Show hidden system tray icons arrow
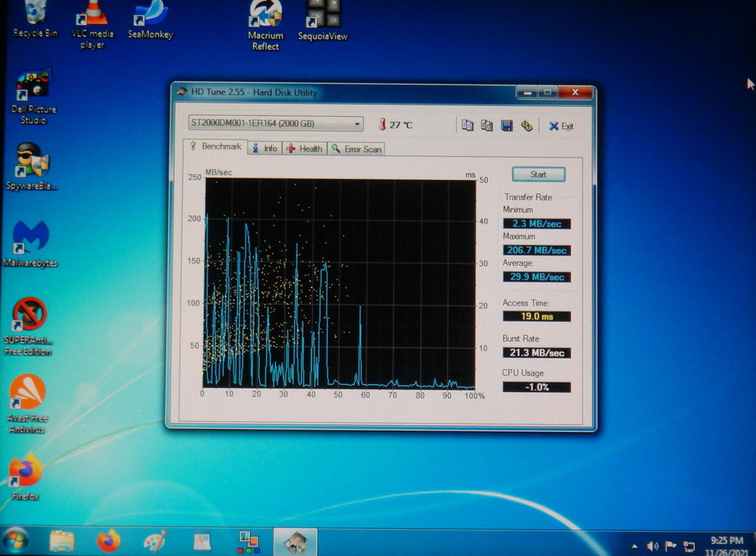The image size is (756, 556). 634,546
